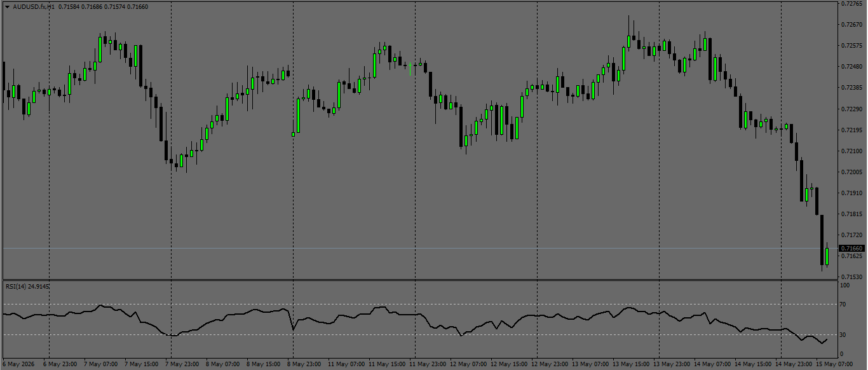
Task: Click the 7 May 07:00 time label
Action: tap(100, 364)
